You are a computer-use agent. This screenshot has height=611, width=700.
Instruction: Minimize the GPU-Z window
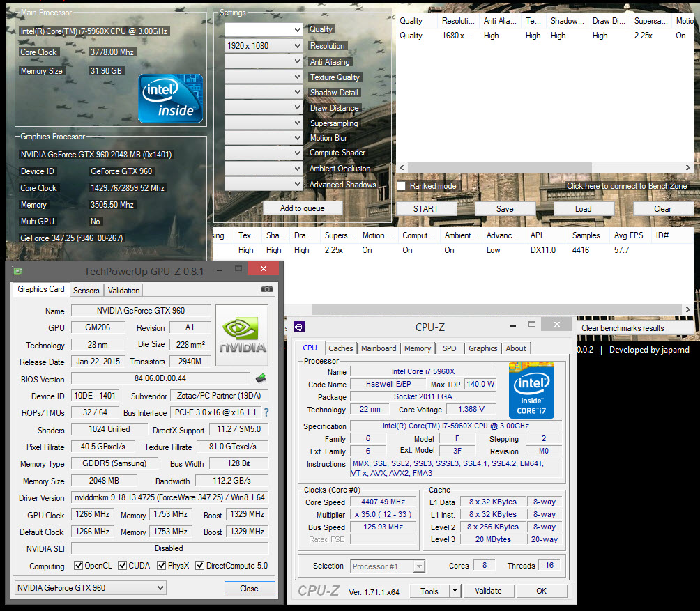click(220, 270)
